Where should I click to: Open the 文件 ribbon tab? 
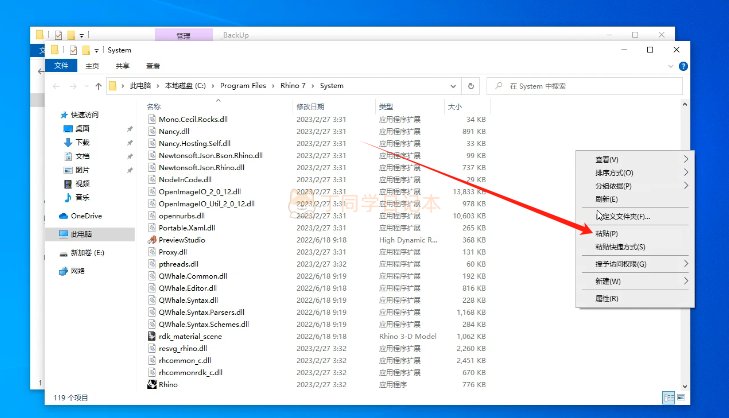click(61, 66)
